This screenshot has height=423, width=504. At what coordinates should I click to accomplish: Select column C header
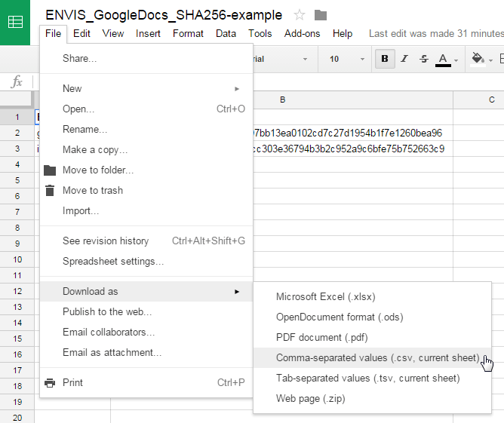[x=479, y=100]
